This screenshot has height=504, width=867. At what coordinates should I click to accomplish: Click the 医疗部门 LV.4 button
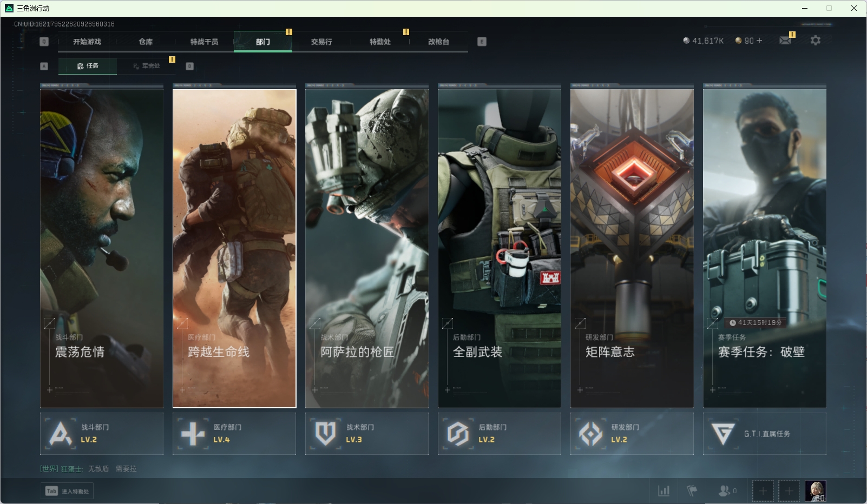[x=234, y=434]
